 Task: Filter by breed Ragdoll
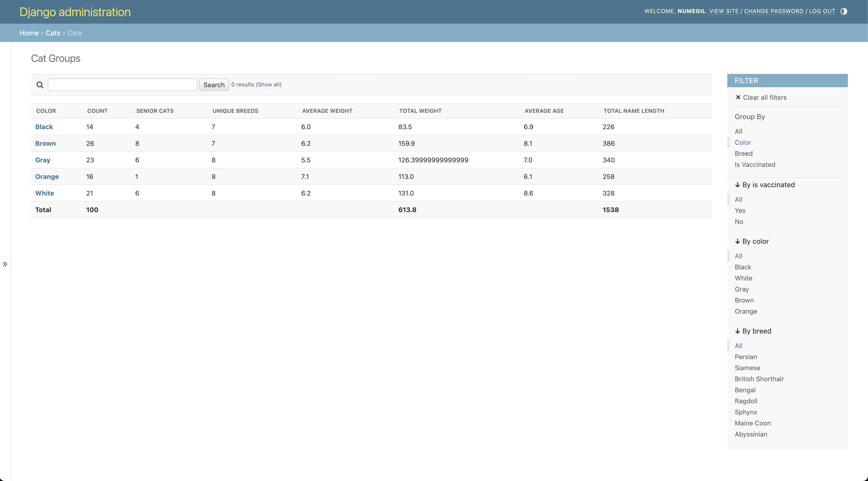[746, 401]
